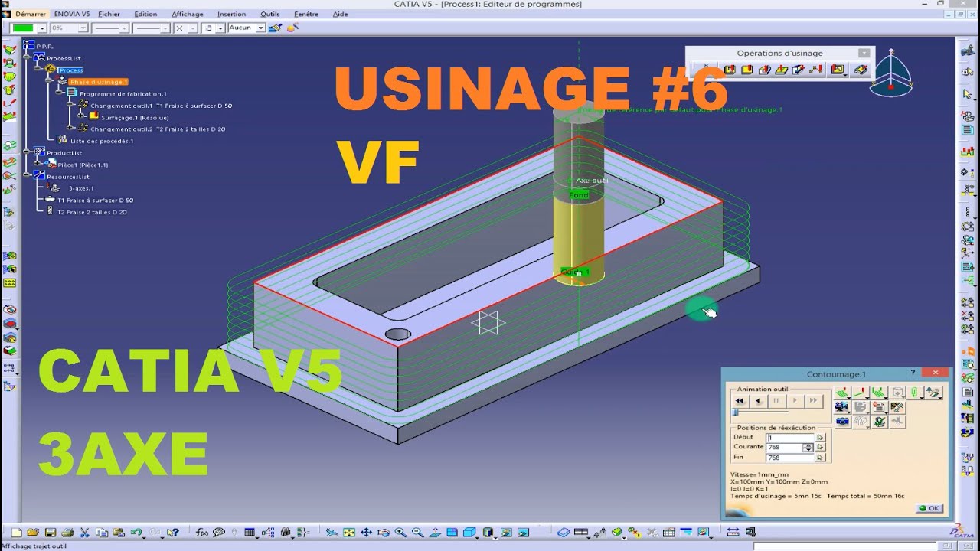The width and height of the screenshot is (980, 551).
Task: Expand the Pièce1 (Pièce1.1) node
Action: click(37, 163)
